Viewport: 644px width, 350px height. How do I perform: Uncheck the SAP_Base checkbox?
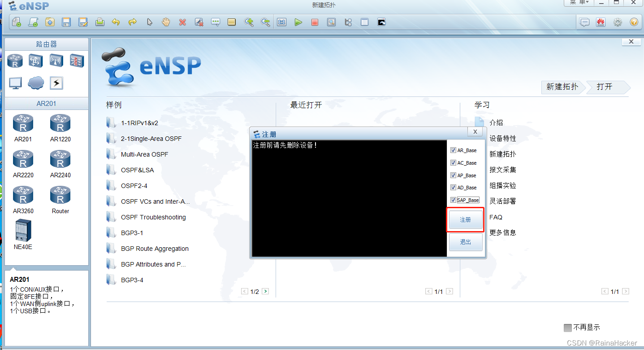coord(453,200)
